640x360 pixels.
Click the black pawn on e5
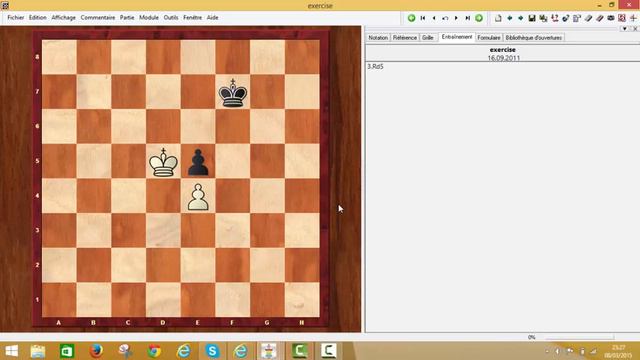[198, 162]
